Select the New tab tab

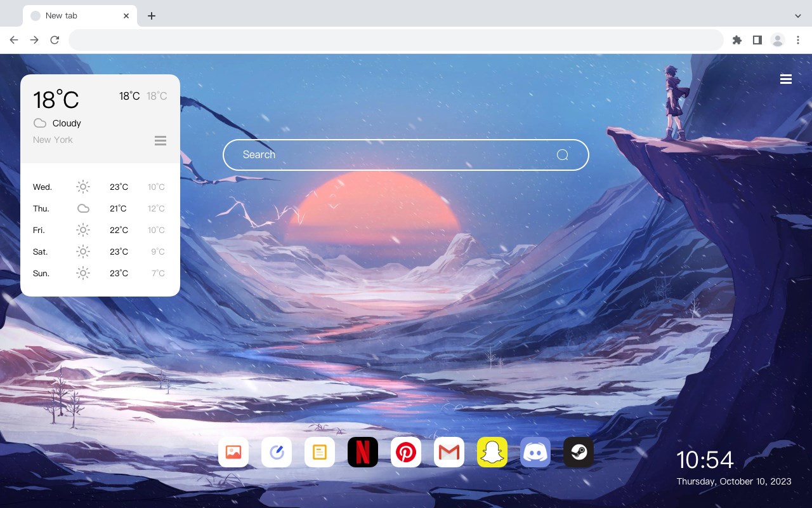(x=80, y=16)
